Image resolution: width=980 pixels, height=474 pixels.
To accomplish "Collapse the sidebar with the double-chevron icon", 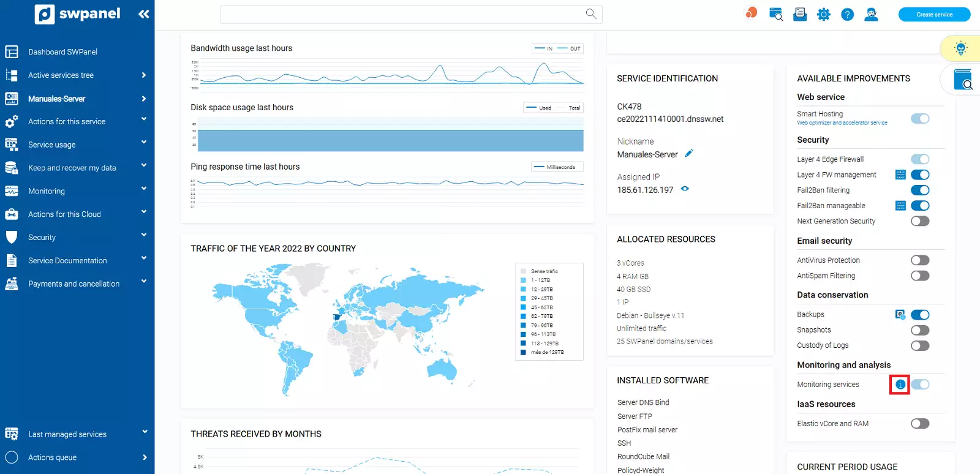I will pos(144,14).
